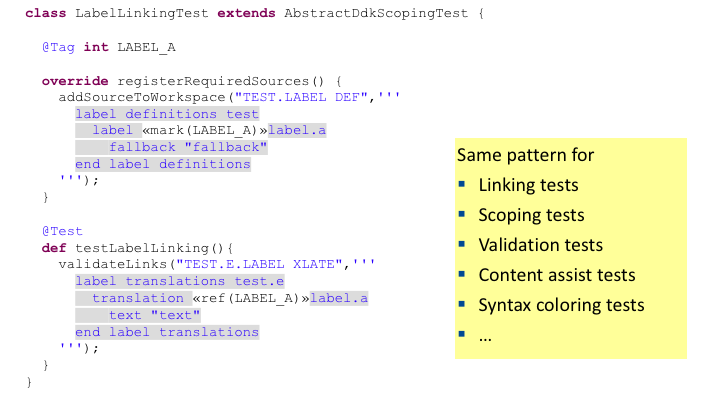This screenshot has width=720, height=398.
Task: Click the 'Scoping tests' bullet
Action: [x=531, y=215]
